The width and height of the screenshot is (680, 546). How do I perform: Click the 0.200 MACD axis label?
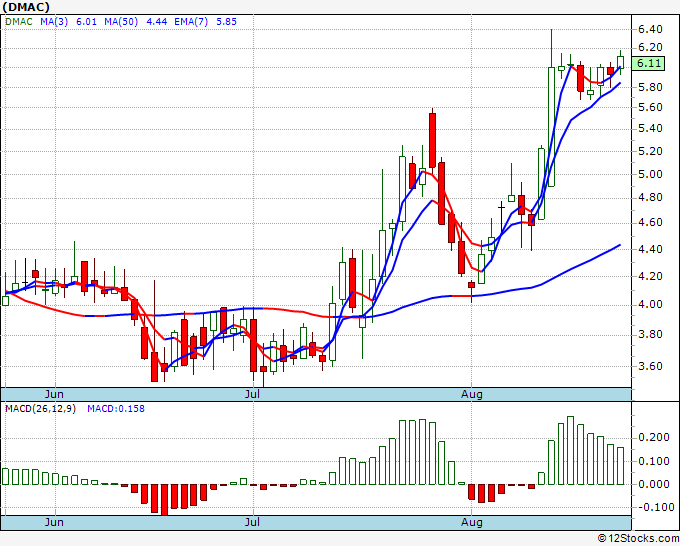pos(654,438)
